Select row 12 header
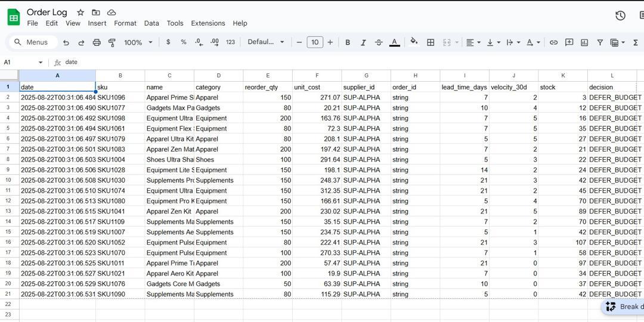Viewport: 644px width, 322px height. tap(10, 201)
